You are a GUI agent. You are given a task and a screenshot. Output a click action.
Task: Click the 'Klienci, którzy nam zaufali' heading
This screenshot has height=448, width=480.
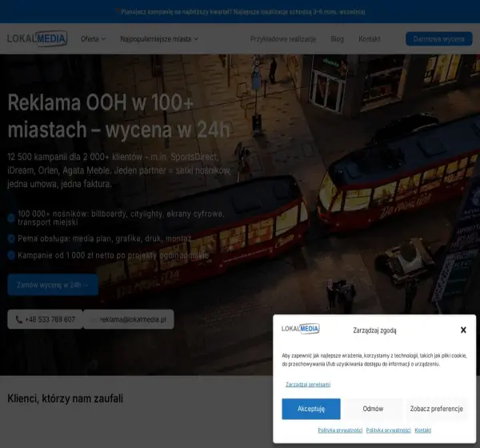click(x=66, y=398)
